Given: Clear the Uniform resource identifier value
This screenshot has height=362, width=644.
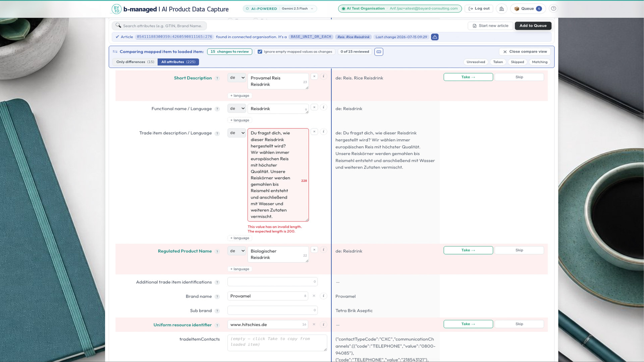Looking at the screenshot, I should [x=314, y=324].
